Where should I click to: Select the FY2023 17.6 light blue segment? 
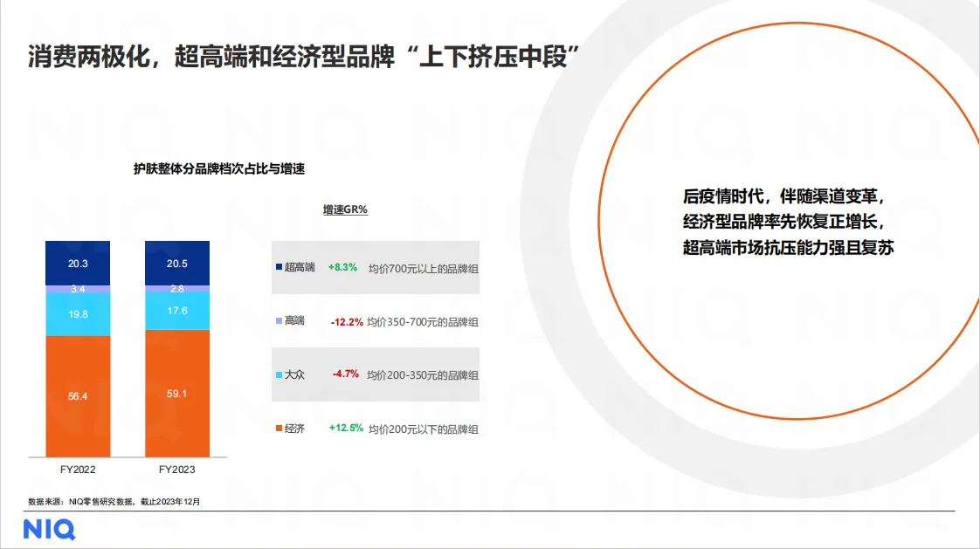tap(177, 311)
